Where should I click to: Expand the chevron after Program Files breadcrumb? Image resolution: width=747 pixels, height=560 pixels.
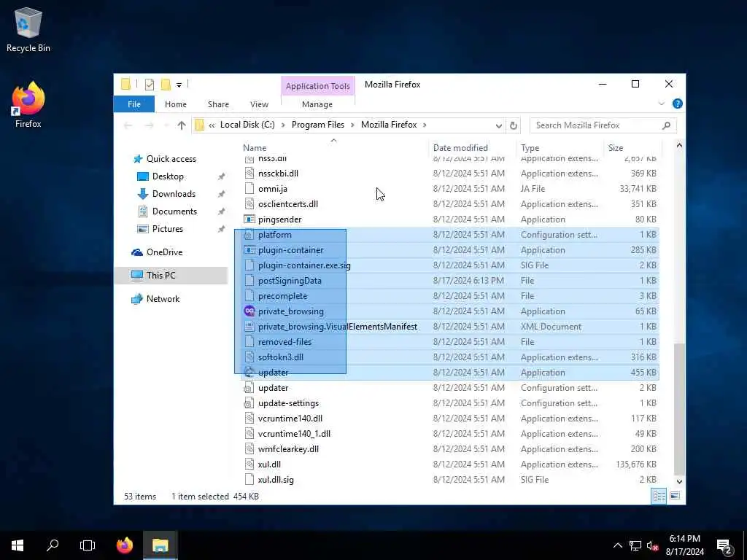(x=352, y=125)
